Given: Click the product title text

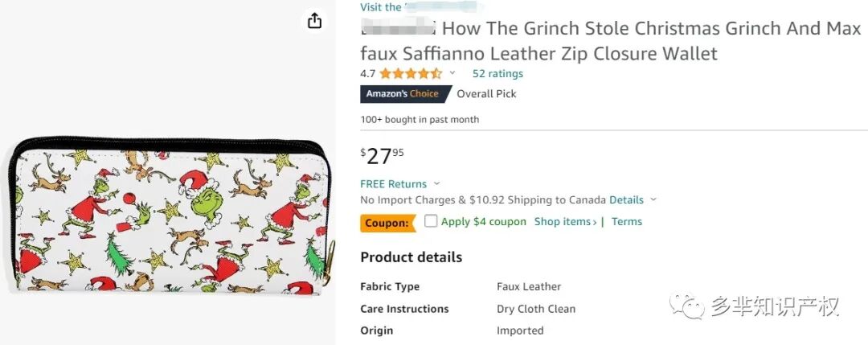Looking at the screenshot, I should (x=611, y=41).
